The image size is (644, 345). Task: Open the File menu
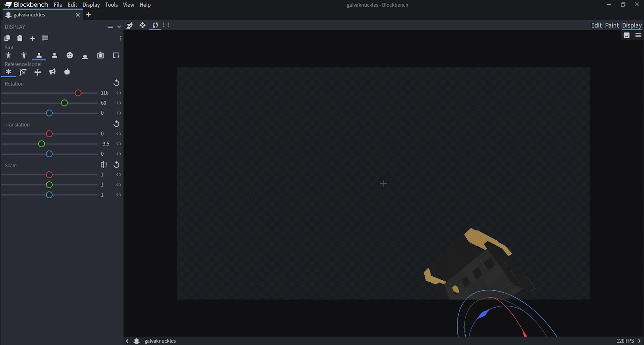pos(58,5)
